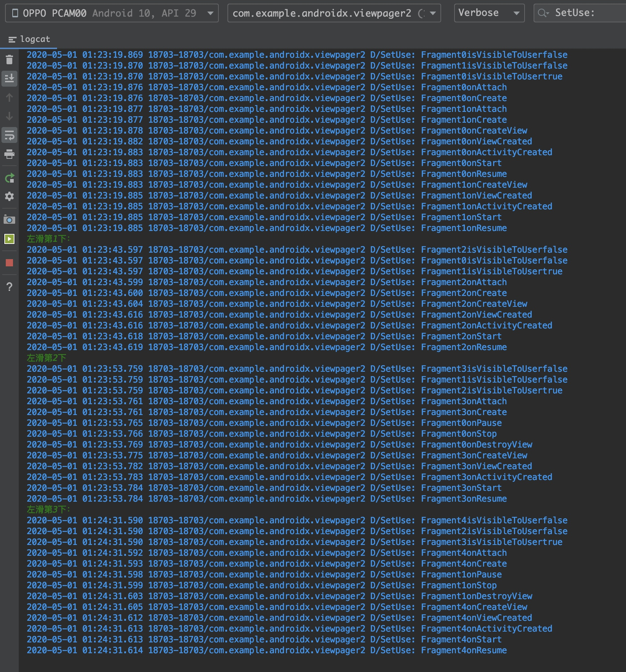Toggle soft-wrap in logcat sidebar
Screen dimensions: 626x672
(9, 135)
